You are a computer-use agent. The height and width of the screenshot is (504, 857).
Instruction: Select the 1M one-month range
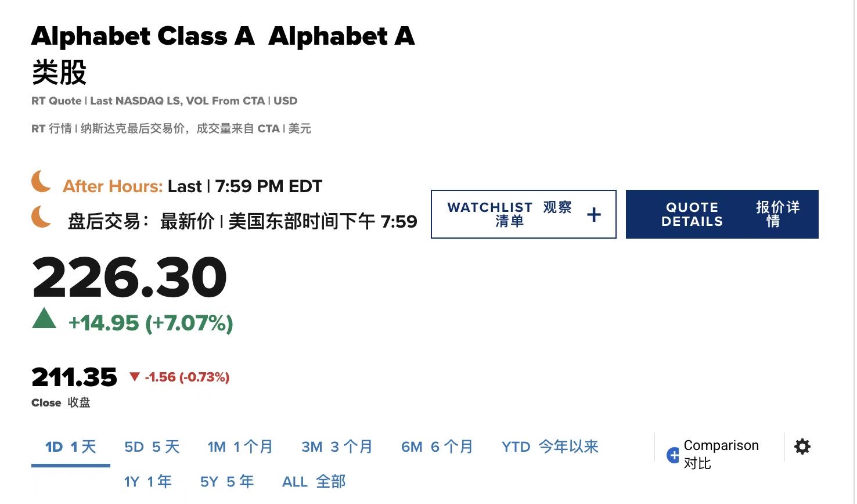coord(240,447)
